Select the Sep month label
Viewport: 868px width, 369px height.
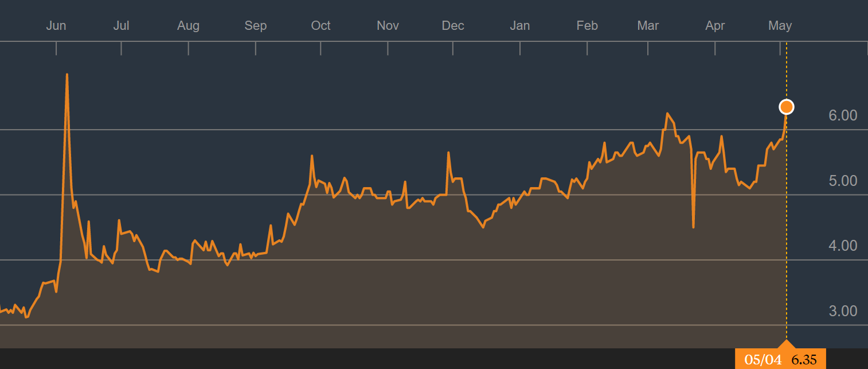256,25
